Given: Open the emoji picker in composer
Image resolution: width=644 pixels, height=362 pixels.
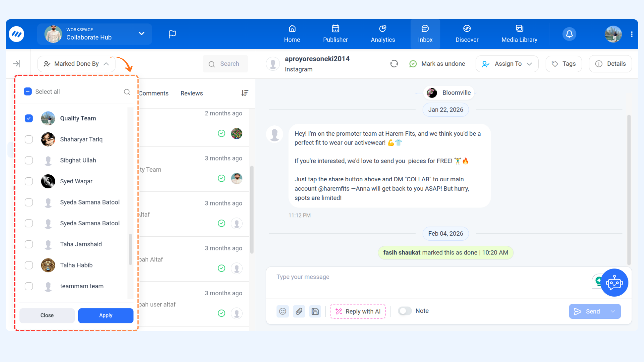Looking at the screenshot, I should pyautogui.click(x=282, y=311).
